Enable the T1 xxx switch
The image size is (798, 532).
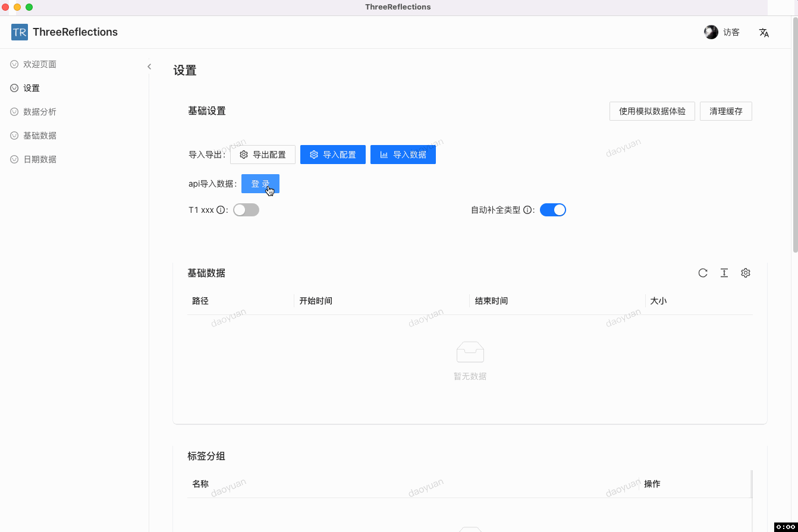tap(246, 210)
